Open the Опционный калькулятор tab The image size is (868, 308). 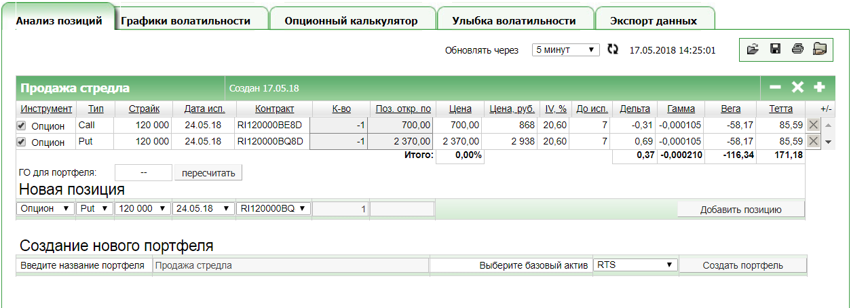(x=351, y=21)
